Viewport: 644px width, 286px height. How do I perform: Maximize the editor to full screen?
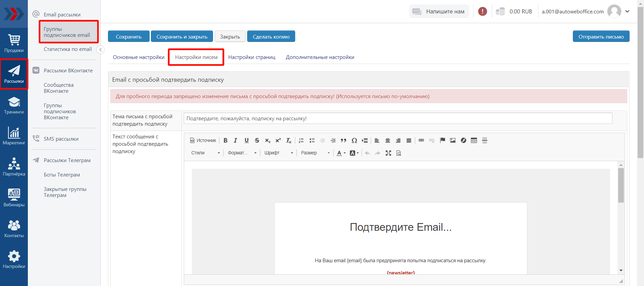[x=388, y=153]
